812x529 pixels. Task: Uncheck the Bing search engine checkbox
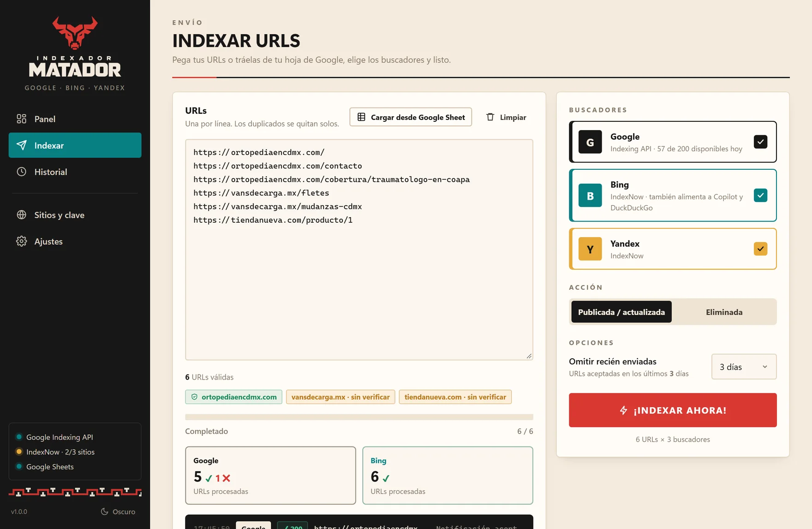point(760,195)
